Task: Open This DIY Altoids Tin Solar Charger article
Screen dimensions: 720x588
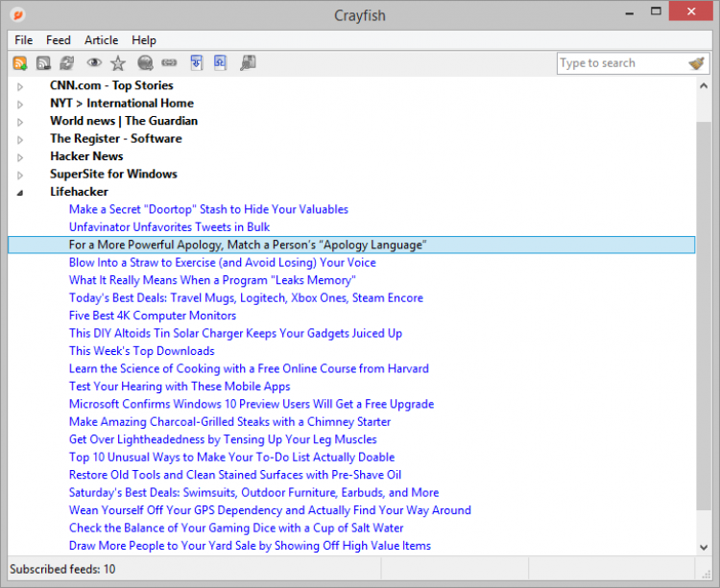Action: [235, 333]
